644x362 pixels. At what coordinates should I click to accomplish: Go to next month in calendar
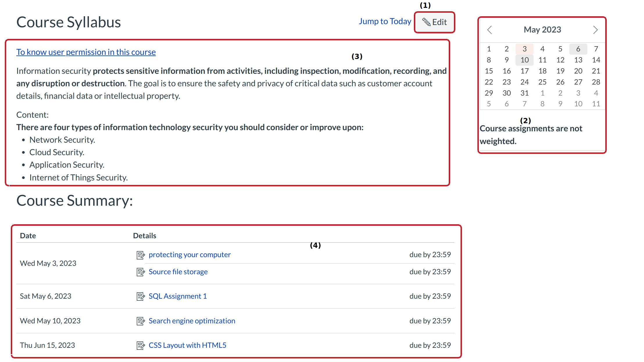point(595,30)
